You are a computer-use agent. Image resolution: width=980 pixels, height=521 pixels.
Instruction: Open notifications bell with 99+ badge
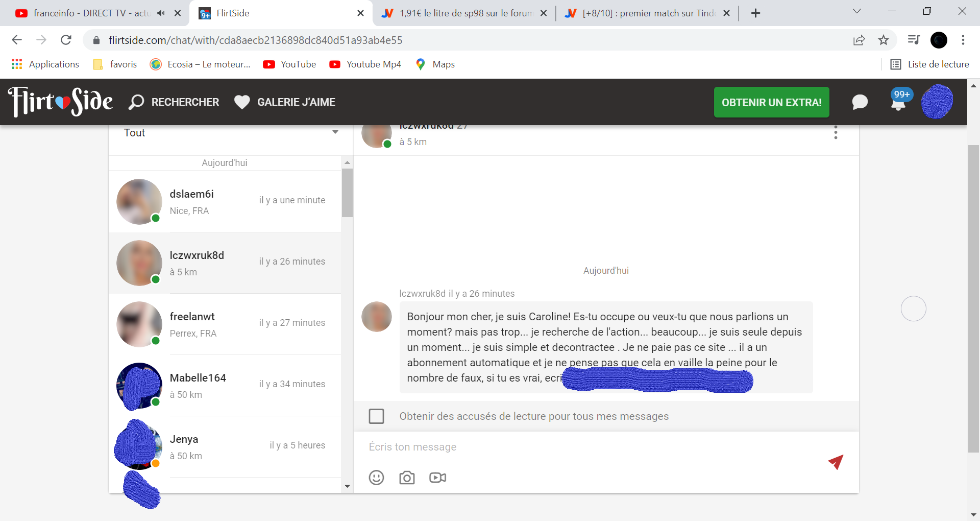(899, 100)
